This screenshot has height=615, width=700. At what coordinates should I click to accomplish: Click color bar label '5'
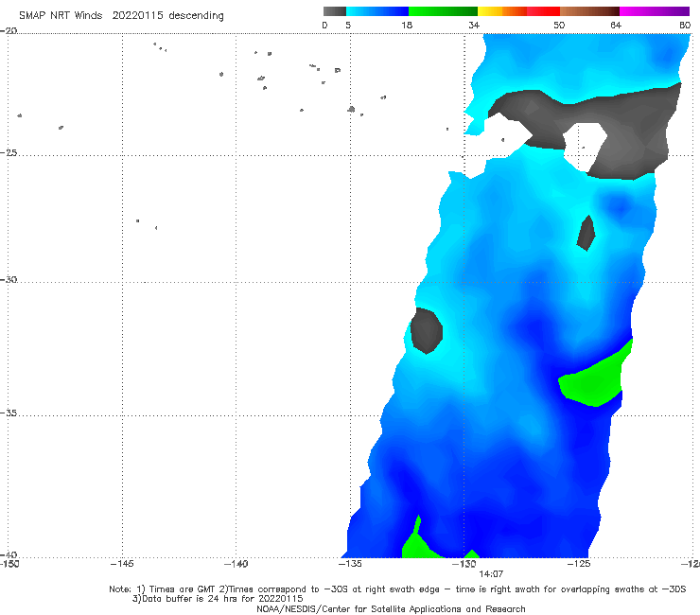click(348, 25)
